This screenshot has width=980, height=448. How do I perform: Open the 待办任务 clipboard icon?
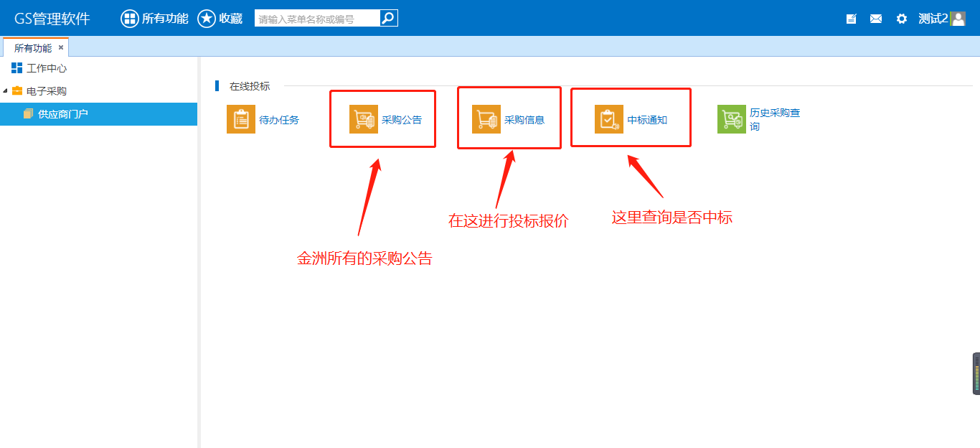coord(241,119)
